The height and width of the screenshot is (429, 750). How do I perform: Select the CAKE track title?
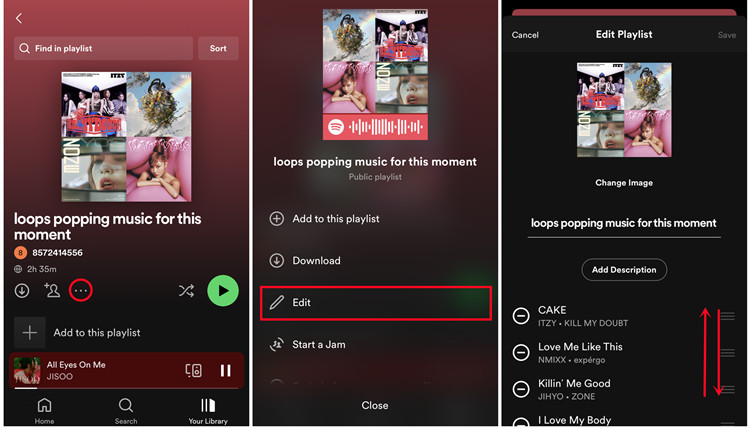552,310
